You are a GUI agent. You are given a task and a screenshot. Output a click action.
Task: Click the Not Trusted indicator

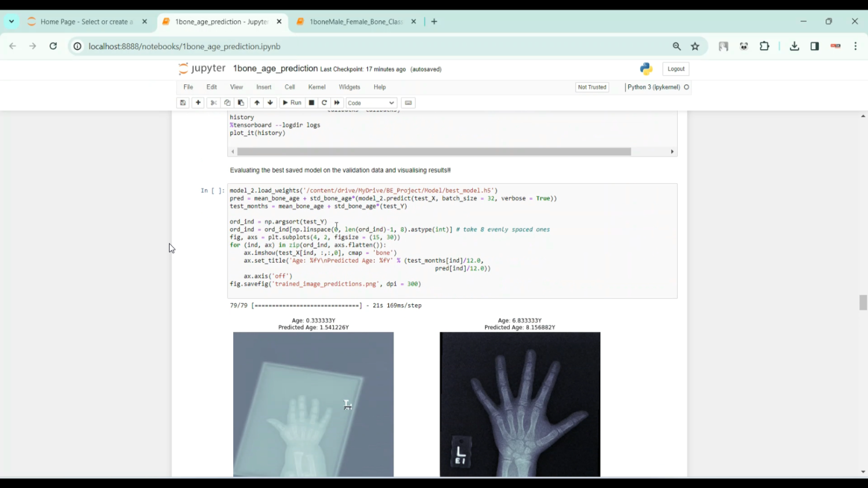click(x=591, y=87)
